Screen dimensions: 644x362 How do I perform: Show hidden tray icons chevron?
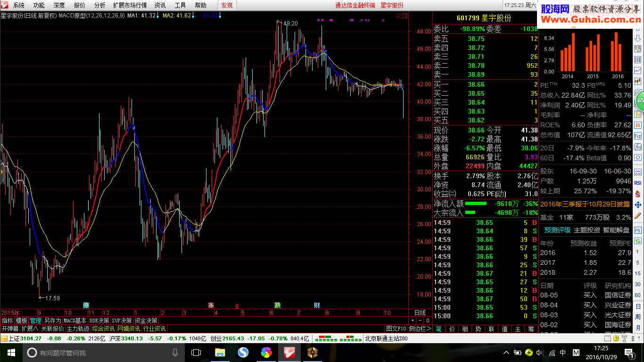(x=507, y=352)
